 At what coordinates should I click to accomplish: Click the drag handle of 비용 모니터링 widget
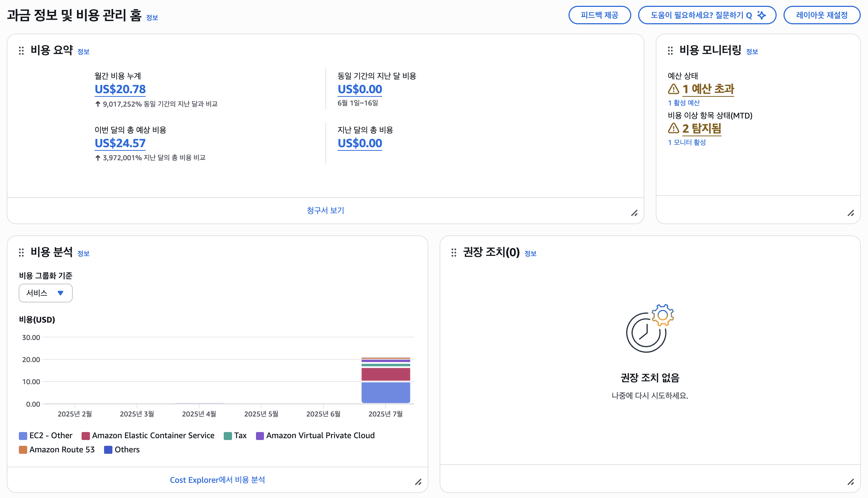pyautogui.click(x=670, y=51)
